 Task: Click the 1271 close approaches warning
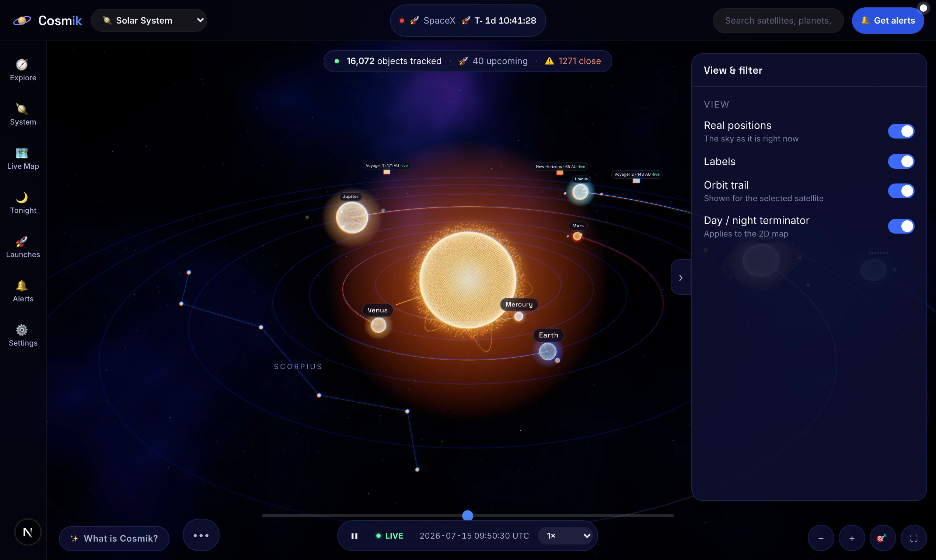pyautogui.click(x=573, y=61)
